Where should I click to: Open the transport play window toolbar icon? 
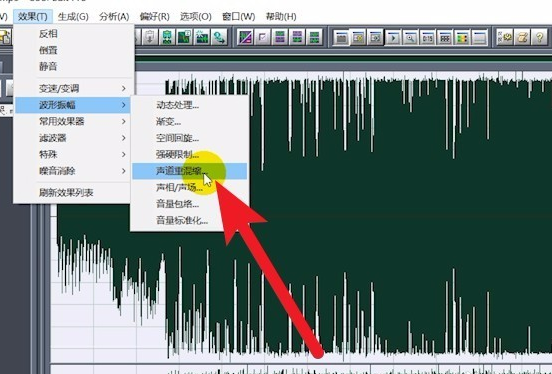393,37
